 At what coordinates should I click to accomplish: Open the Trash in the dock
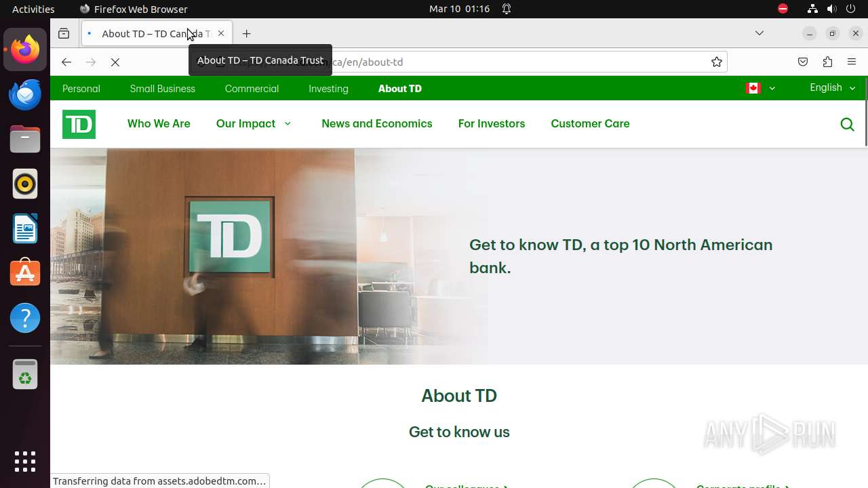click(25, 374)
